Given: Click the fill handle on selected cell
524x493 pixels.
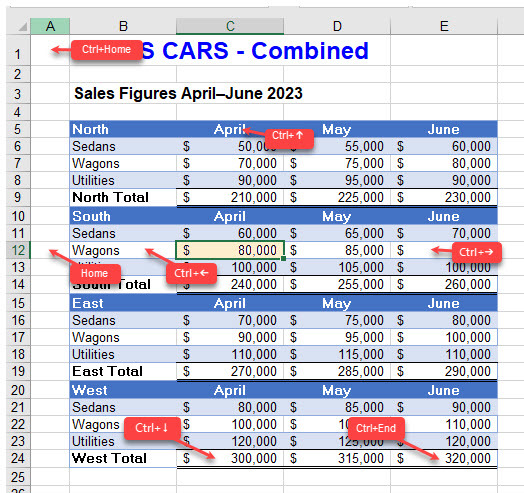Looking at the screenshot, I should (x=283, y=259).
